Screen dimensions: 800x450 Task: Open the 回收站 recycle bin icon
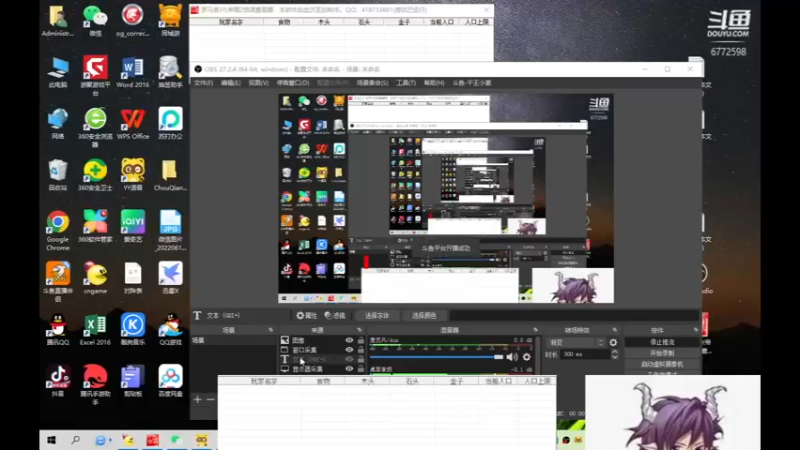pos(58,174)
